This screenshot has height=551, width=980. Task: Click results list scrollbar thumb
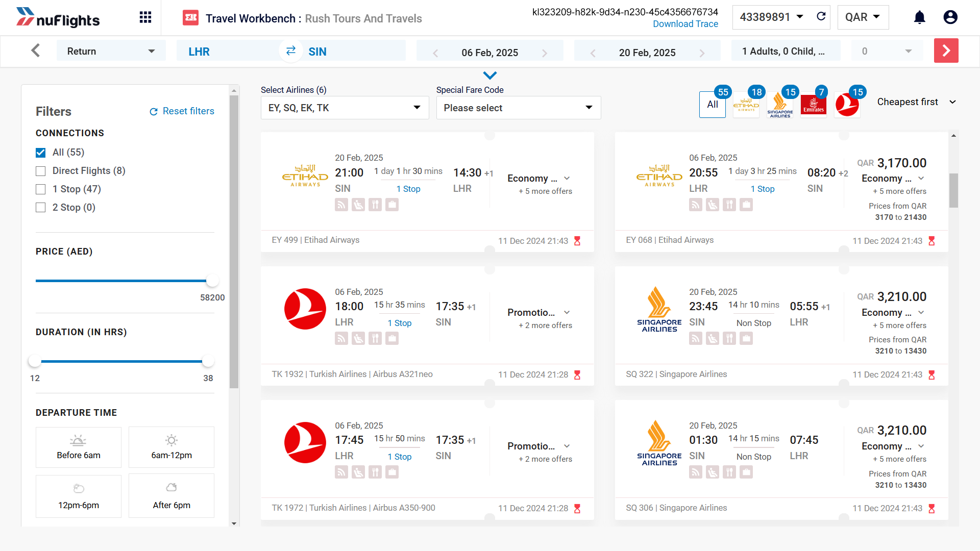[x=953, y=190]
